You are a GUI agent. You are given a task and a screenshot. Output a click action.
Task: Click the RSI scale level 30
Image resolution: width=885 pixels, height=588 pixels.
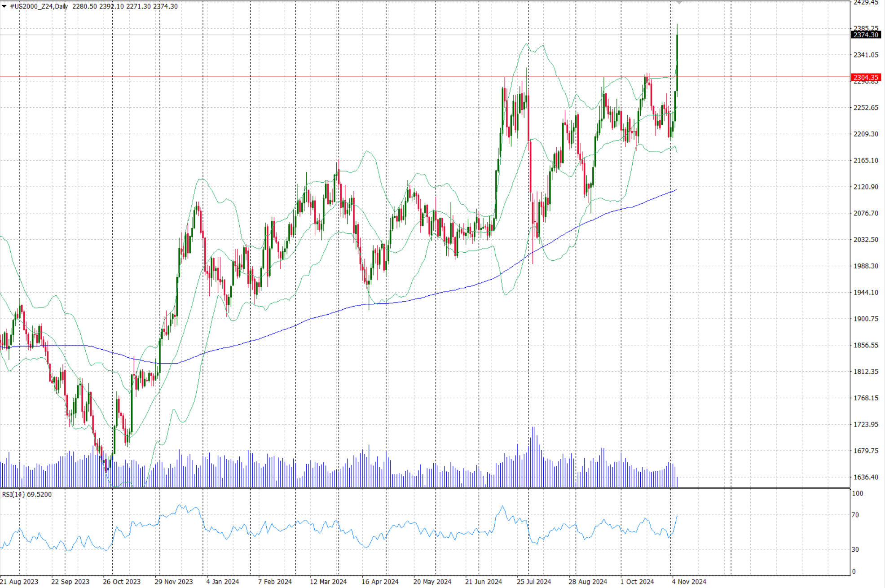855,549
